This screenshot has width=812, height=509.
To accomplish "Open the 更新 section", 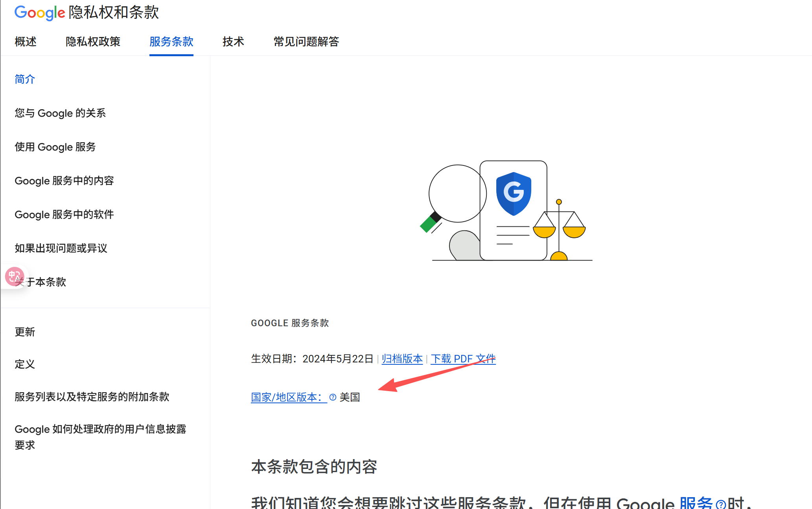I will [x=25, y=332].
